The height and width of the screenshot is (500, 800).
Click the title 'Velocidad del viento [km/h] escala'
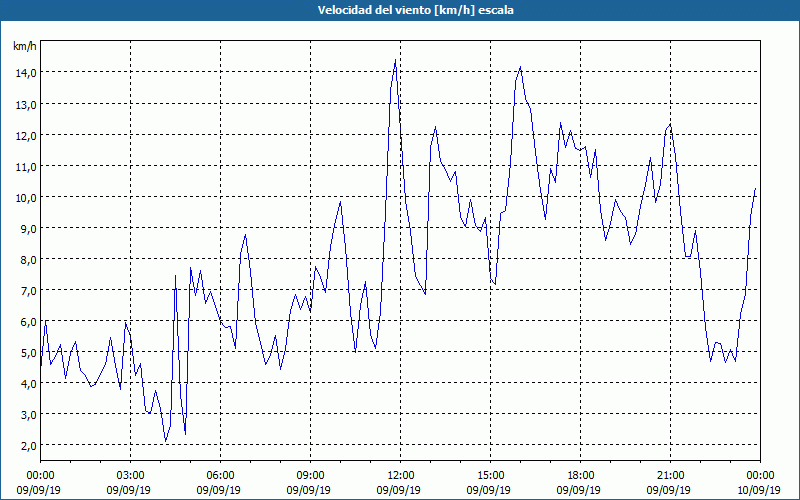(415, 10)
